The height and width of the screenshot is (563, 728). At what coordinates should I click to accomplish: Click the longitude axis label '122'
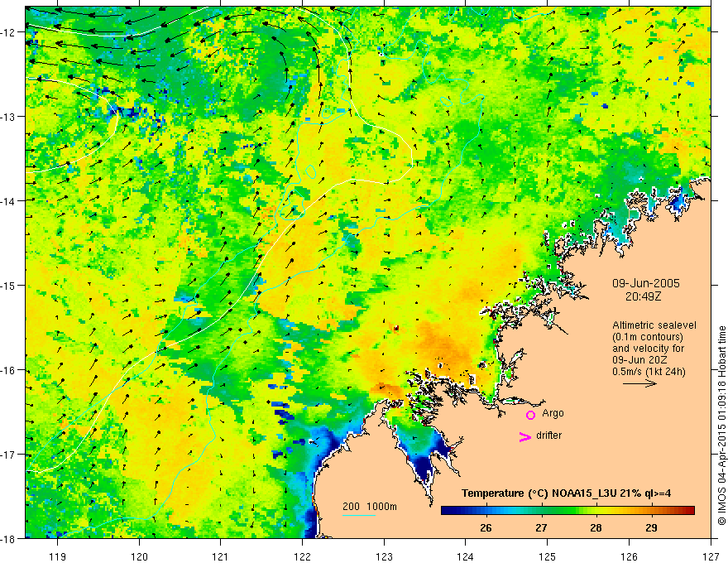[302, 556]
